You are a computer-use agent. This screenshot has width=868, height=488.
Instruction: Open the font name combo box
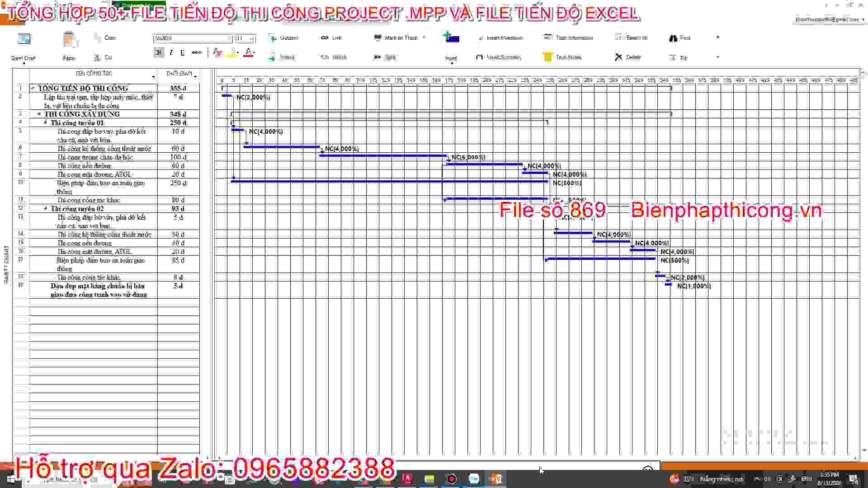point(193,38)
